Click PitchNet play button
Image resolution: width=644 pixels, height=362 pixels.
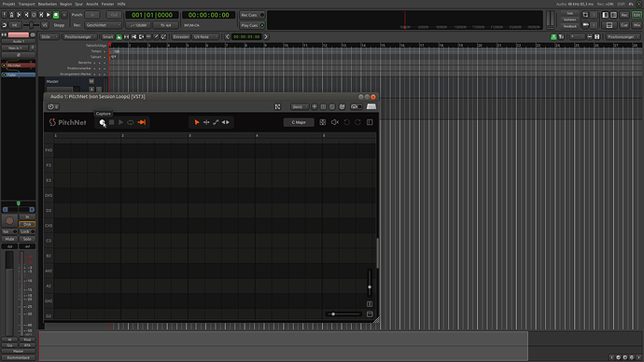click(x=120, y=122)
